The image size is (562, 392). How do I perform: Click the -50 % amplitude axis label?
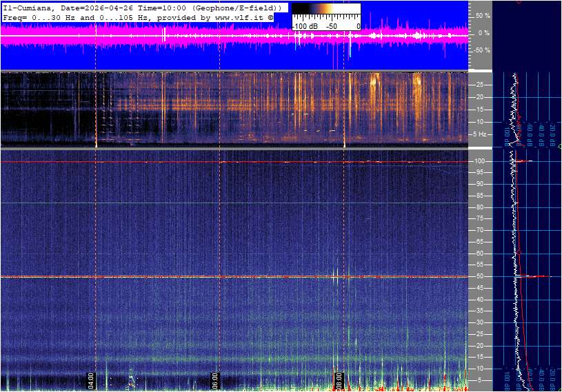481,50
